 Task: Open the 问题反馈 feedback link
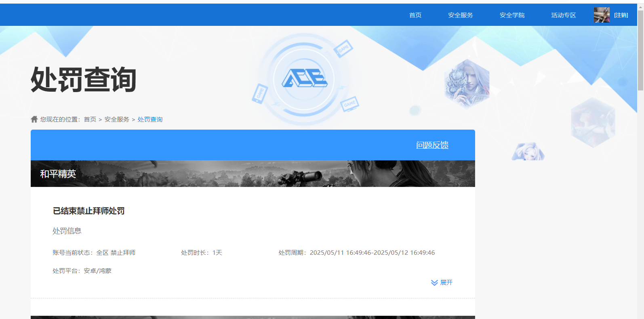432,145
